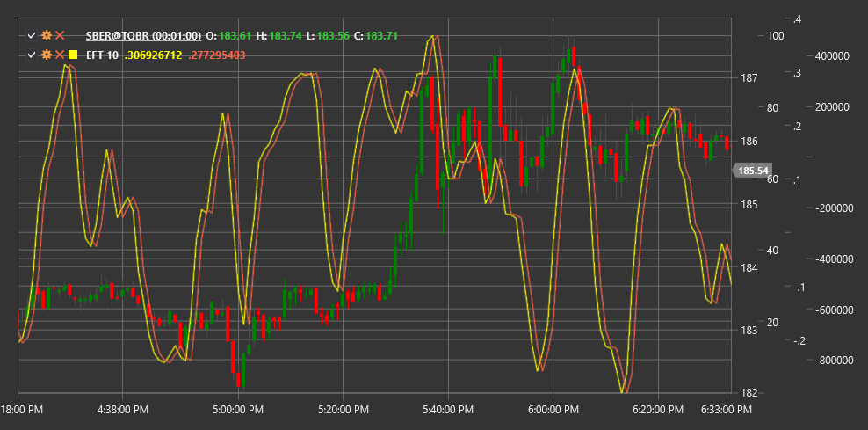
Task: Click the yellow EFT value .306926712
Action: pyautogui.click(x=154, y=55)
